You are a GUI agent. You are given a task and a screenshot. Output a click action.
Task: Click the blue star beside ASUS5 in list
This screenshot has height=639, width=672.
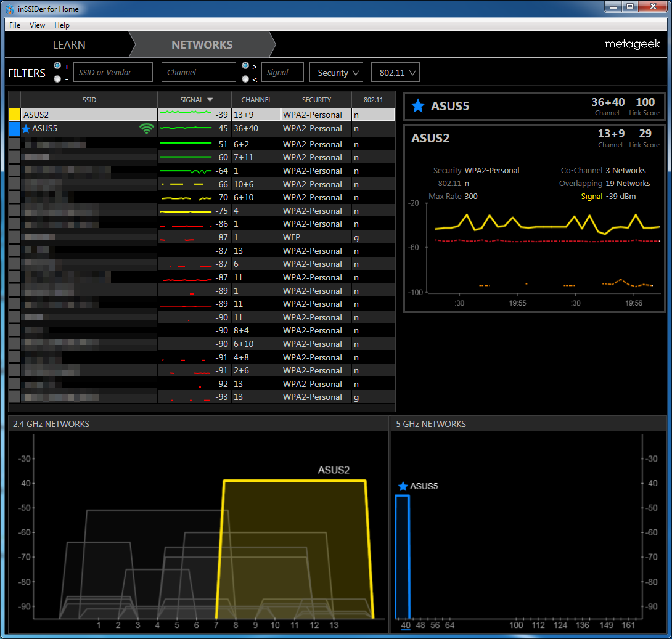tap(26, 129)
